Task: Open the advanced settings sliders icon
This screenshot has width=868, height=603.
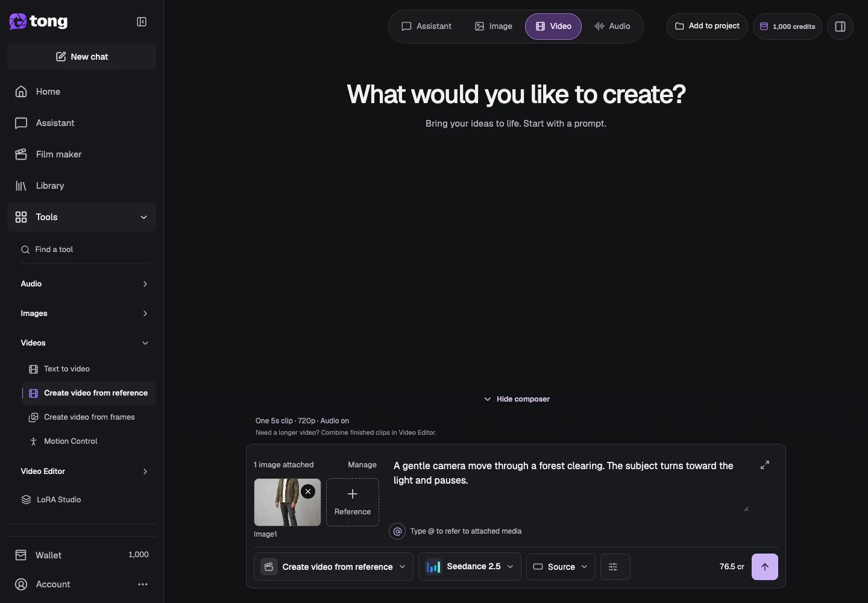Action: point(615,567)
